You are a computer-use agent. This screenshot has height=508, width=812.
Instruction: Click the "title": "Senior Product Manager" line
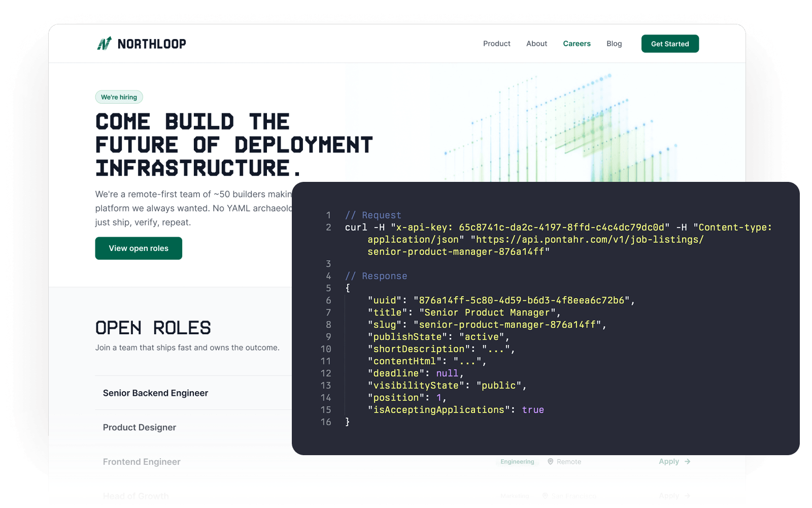(464, 312)
